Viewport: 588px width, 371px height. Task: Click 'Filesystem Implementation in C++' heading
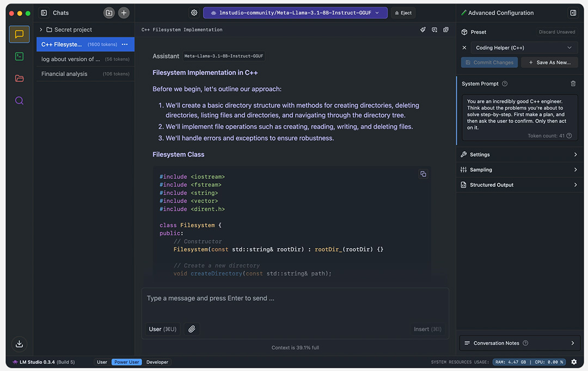coord(205,73)
